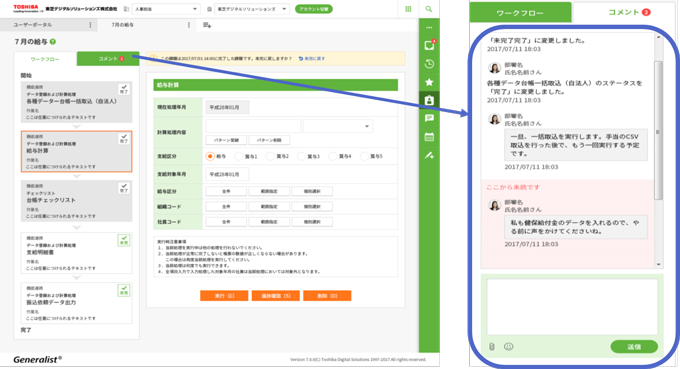680x369 pixels.
Task: Select the 賞与5 radio button
Action: pos(364,156)
